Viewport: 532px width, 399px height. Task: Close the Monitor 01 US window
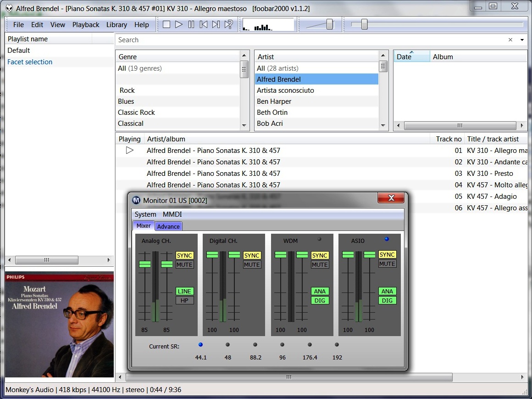pyautogui.click(x=391, y=197)
